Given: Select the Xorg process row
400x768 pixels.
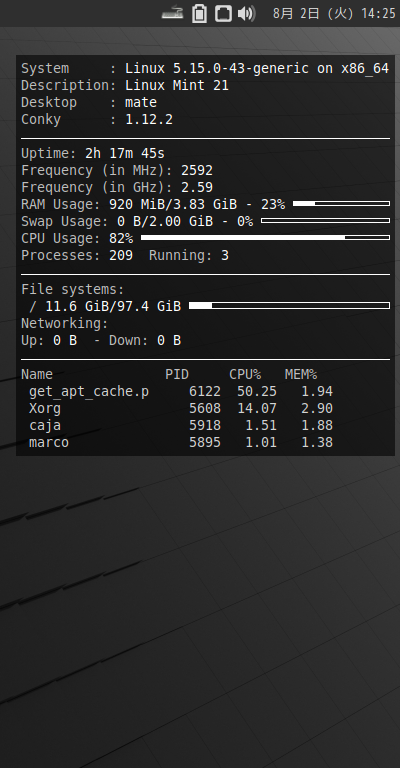Looking at the screenshot, I should (181, 408).
